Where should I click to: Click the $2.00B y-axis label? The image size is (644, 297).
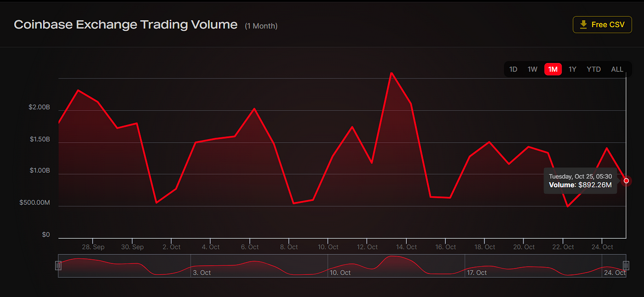40,107
